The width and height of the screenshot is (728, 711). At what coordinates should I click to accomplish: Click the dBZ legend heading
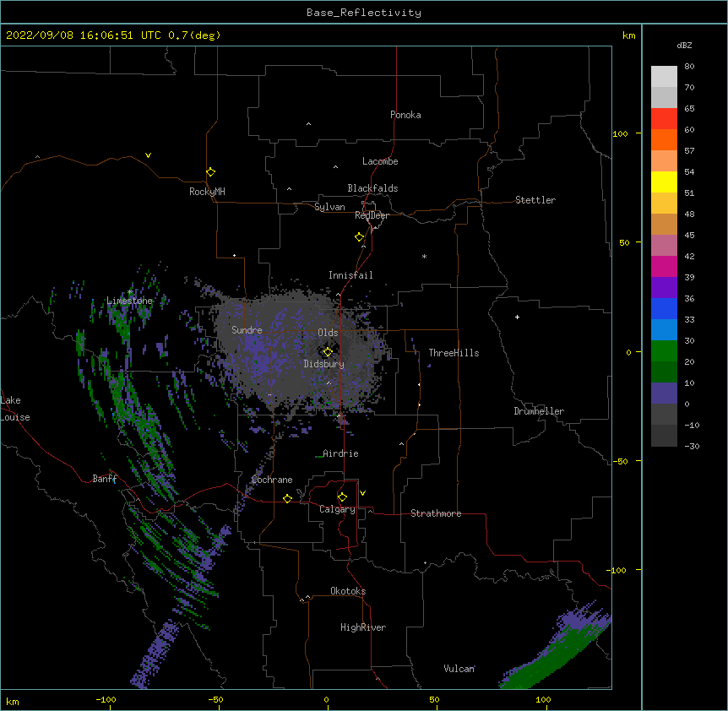tap(684, 45)
